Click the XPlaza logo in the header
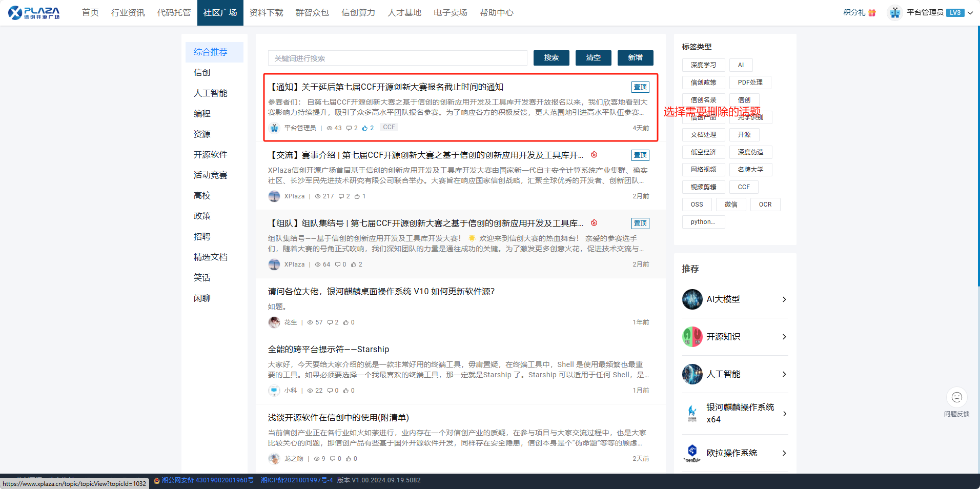 pyautogui.click(x=34, y=13)
